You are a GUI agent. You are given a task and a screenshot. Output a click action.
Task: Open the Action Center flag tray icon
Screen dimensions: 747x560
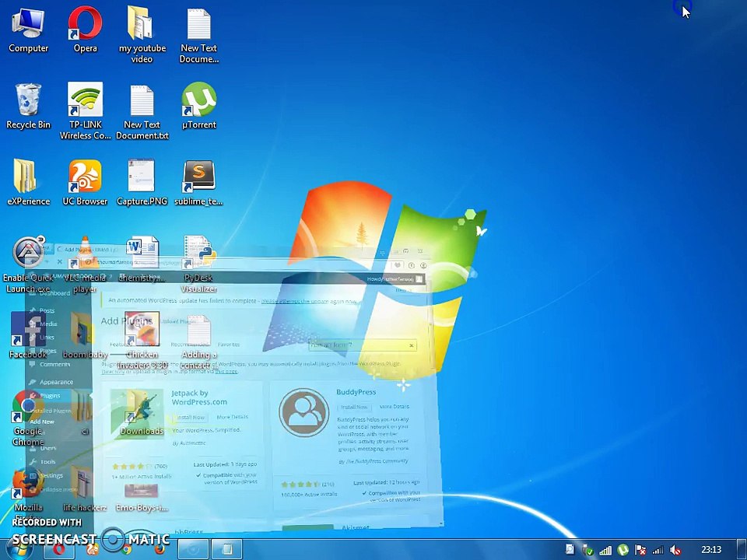(x=640, y=551)
